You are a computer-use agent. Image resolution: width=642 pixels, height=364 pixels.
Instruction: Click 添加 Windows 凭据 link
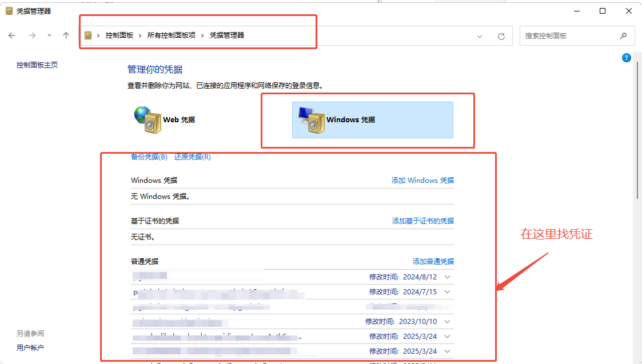[422, 180]
